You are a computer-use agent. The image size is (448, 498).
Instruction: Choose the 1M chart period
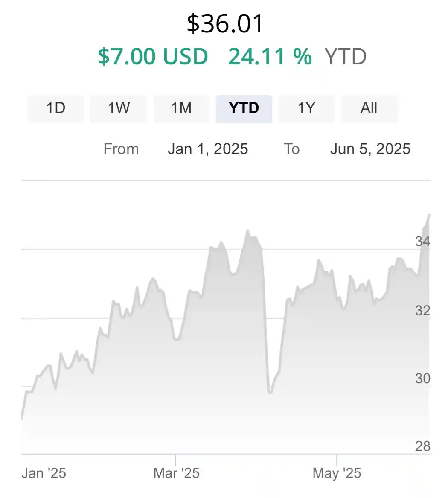[x=181, y=109]
